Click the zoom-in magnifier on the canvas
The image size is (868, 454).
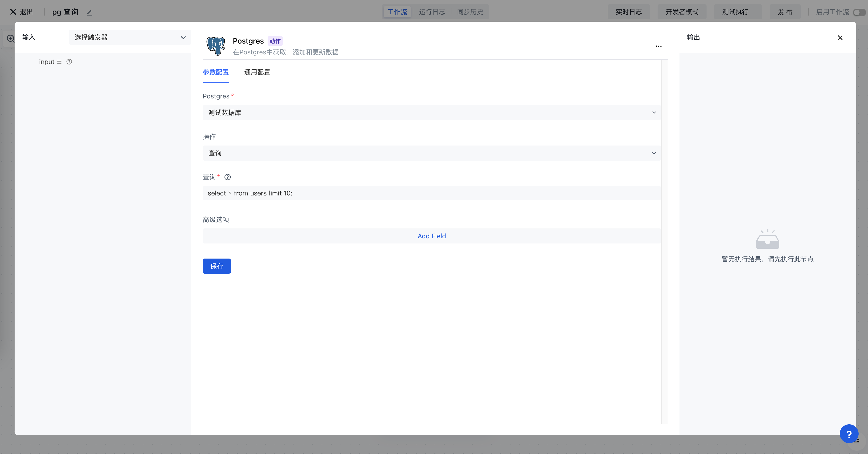pos(10,38)
